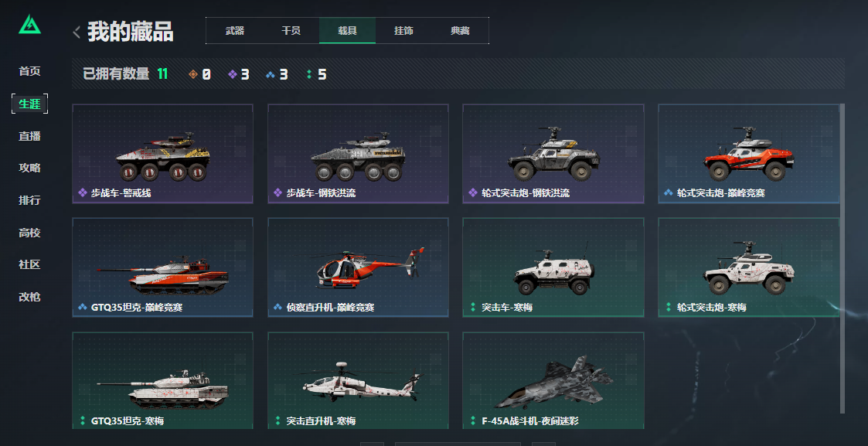This screenshot has height=446, width=868.
Task: Click the vertical scrollbar of collection list
Action: tap(842, 258)
